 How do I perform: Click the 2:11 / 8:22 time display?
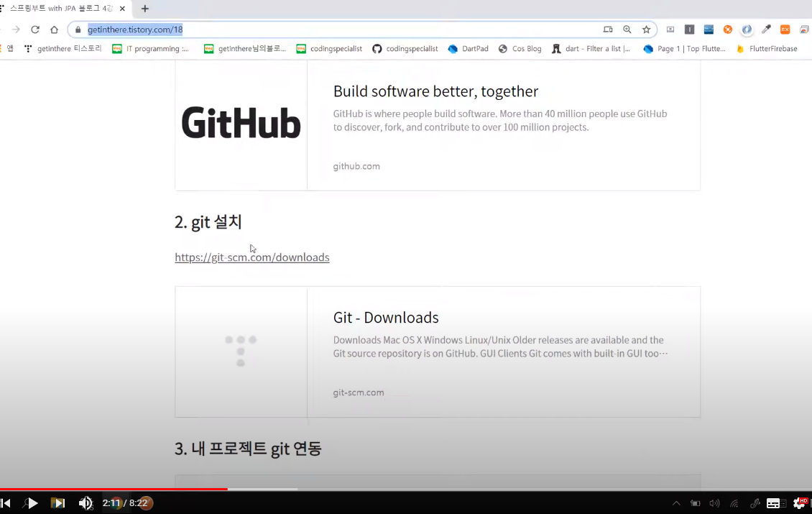[x=125, y=503]
